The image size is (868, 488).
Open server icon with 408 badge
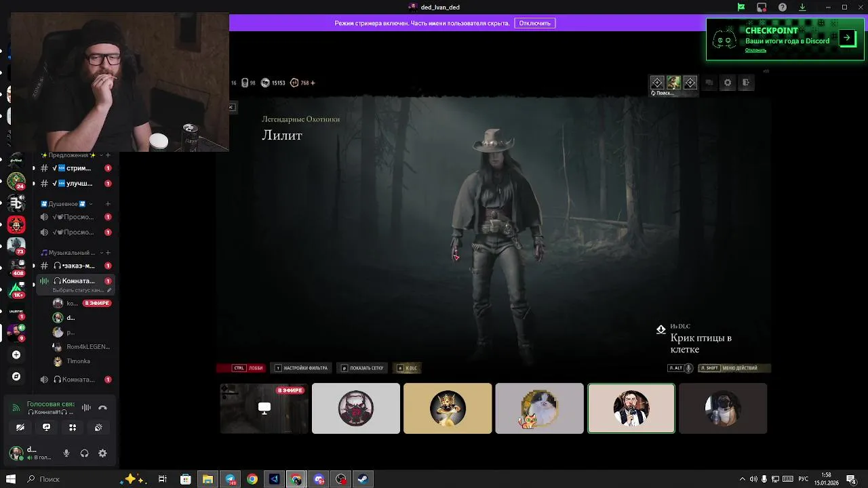pos(16,268)
